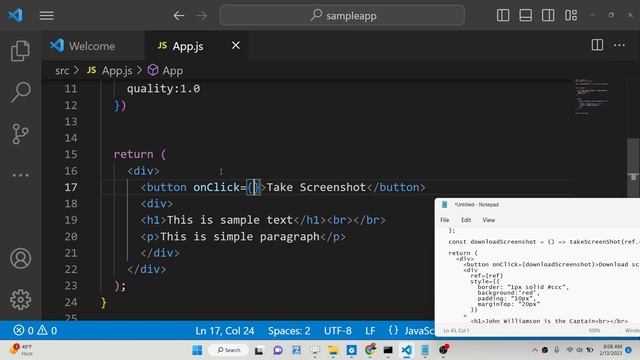640x360 pixels.
Task: Split the editor to the right
Action: click(597, 45)
